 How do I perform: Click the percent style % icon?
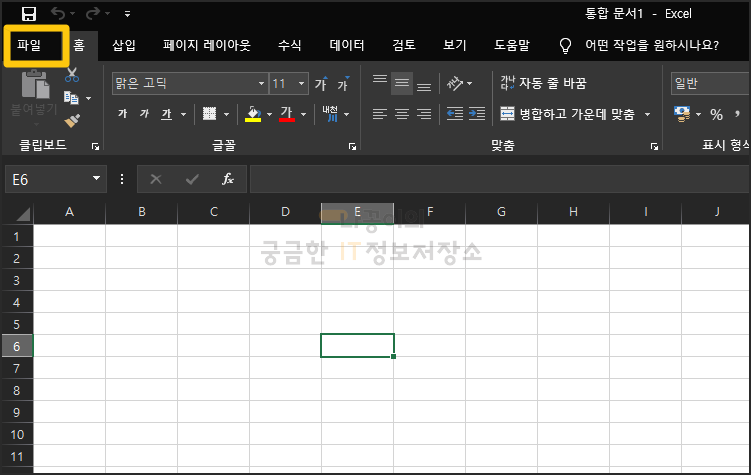coord(716,114)
